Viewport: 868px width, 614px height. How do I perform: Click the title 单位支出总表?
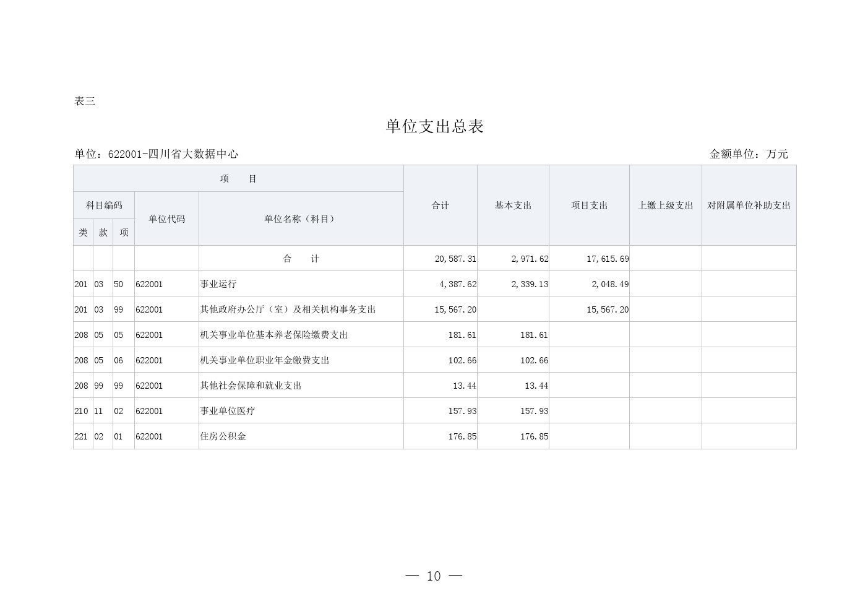tap(434, 126)
